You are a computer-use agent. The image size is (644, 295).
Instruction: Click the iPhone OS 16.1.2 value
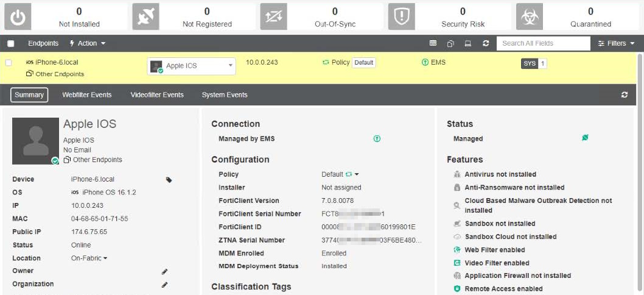(109, 193)
